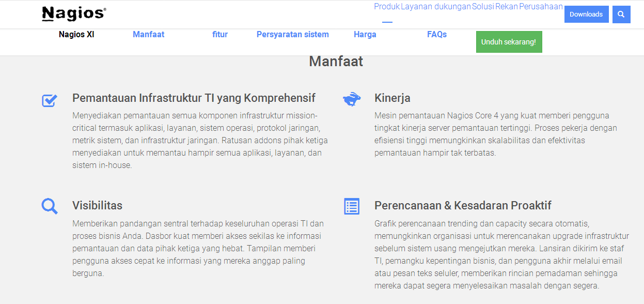The image size is (644, 304).
Task: Go to the Manfaat section tab
Action: 148,35
